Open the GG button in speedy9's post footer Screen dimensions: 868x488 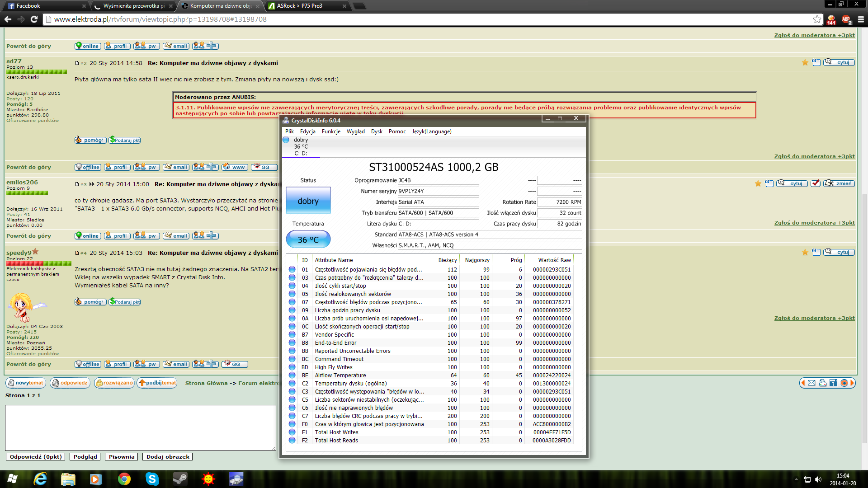(235, 364)
